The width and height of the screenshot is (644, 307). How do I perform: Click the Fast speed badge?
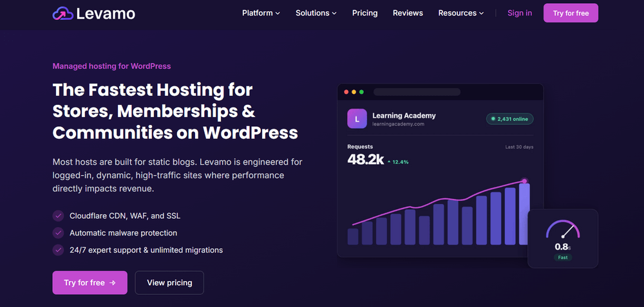pos(563,257)
